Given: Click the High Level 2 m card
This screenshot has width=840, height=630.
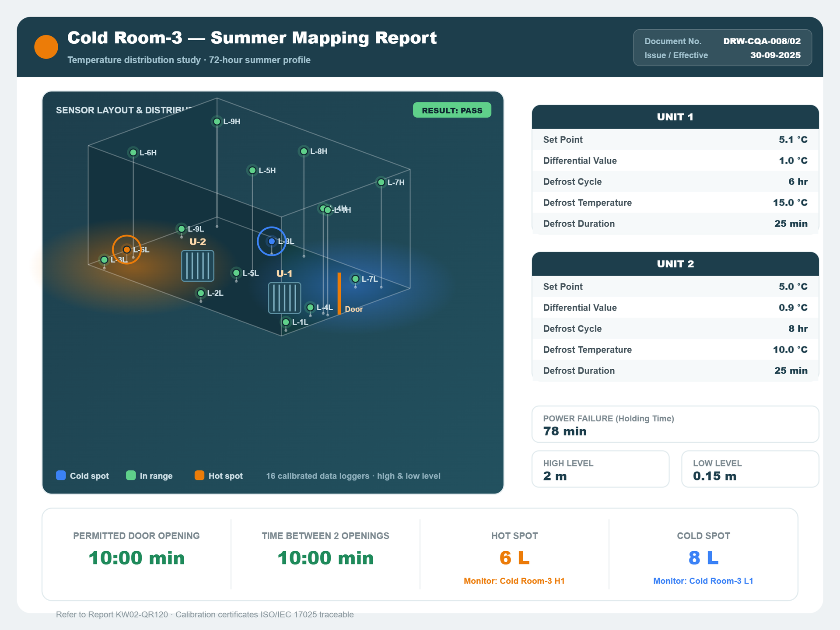Looking at the screenshot, I should pos(600,469).
